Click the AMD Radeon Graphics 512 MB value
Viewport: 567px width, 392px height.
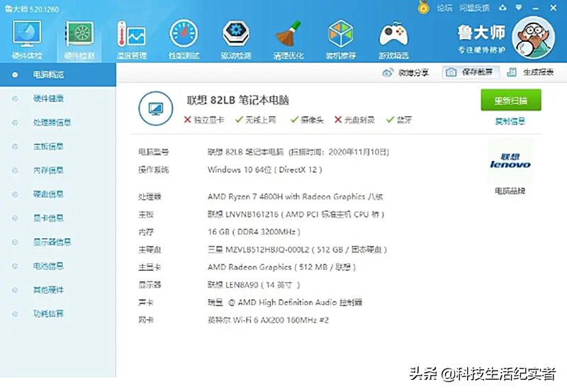(281, 267)
